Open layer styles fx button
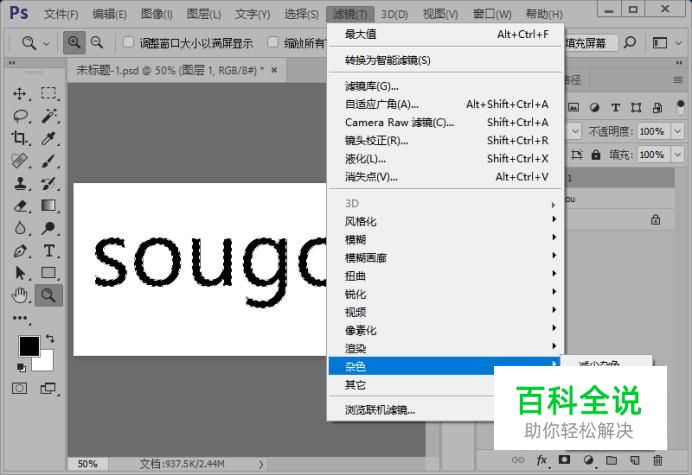The image size is (692, 475). coord(542,460)
